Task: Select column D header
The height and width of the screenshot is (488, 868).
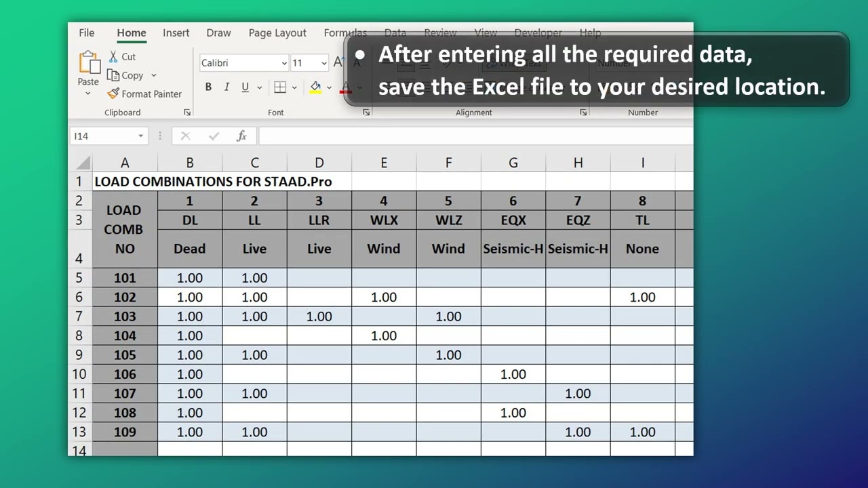Action: click(x=319, y=163)
